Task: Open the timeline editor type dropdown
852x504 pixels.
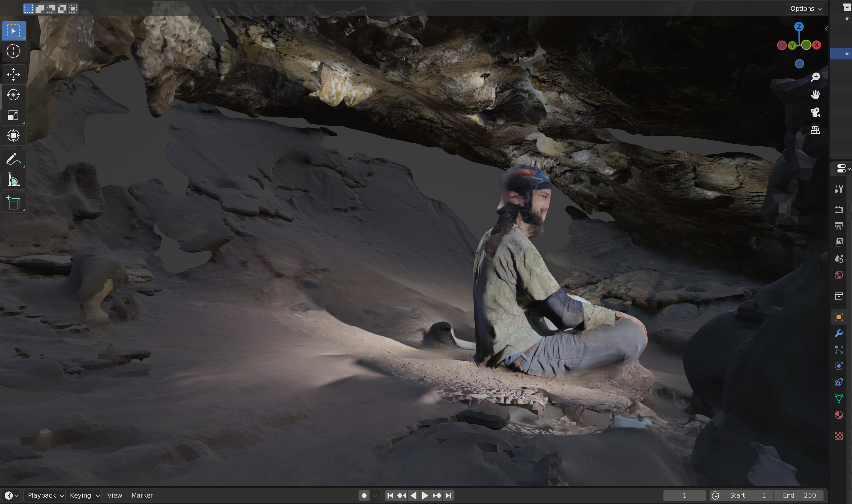Action: [11, 496]
